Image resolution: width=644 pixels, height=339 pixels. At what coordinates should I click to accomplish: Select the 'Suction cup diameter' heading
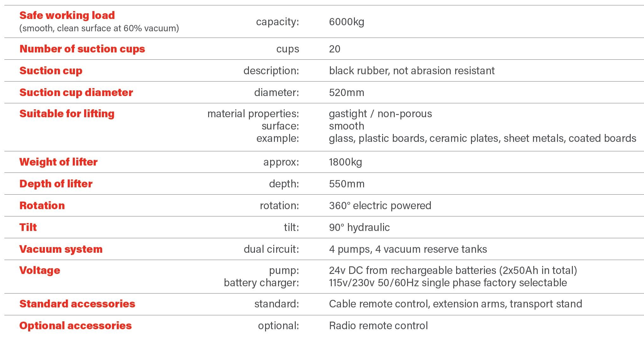[76, 92]
